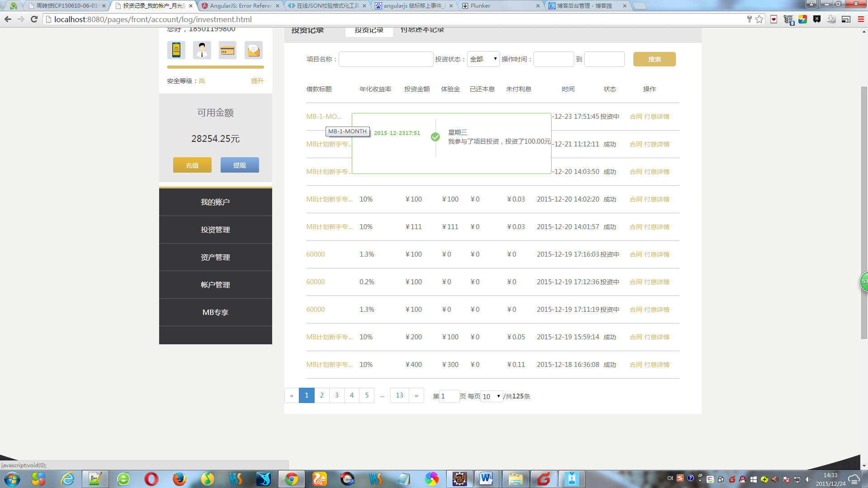Reload the page with refresh icon
868x488 pixels.
(34, 19)
